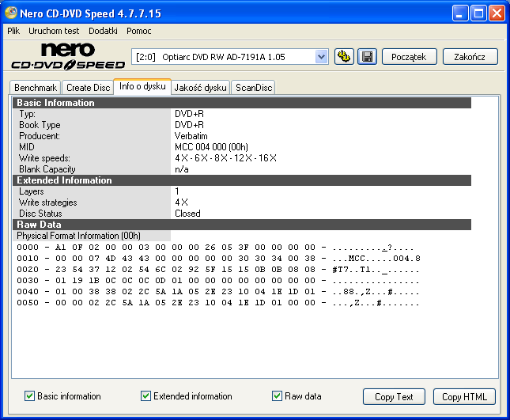Screen dimensions: 510x420
Task: Toggle the Basic information checkbox
Action: pos(29,396)
